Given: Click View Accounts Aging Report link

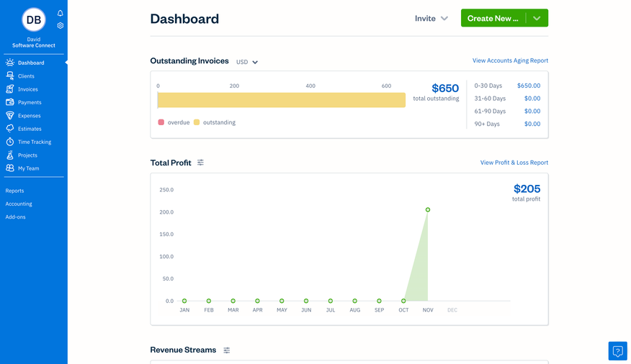Looking at the screenshot, I should (510, 60).
